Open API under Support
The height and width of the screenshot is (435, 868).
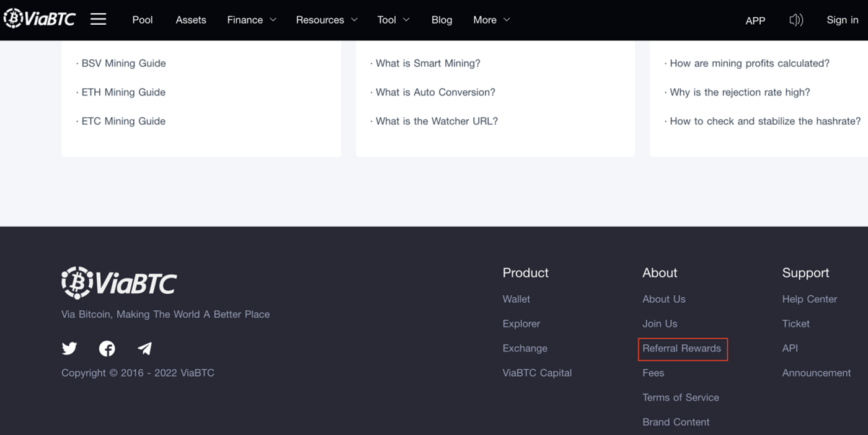pos(790,348)
